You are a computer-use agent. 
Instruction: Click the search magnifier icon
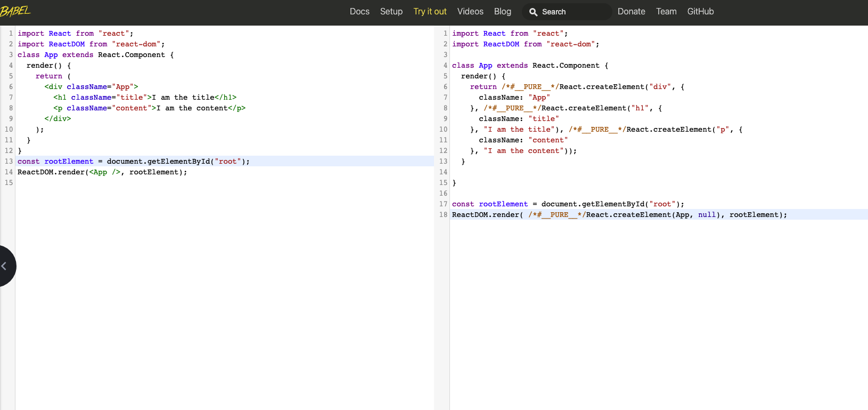pos(533,12)
